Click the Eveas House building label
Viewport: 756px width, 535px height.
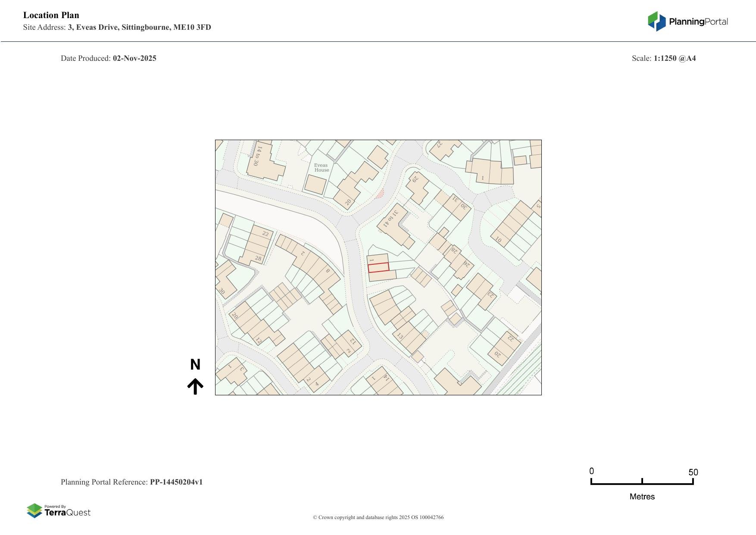(322, 168)
